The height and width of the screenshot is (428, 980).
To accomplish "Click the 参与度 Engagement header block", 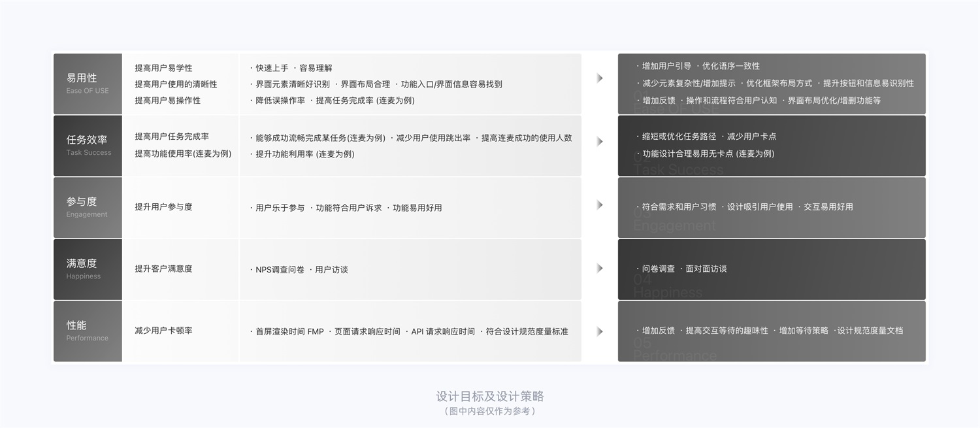I will coord(87,207).
